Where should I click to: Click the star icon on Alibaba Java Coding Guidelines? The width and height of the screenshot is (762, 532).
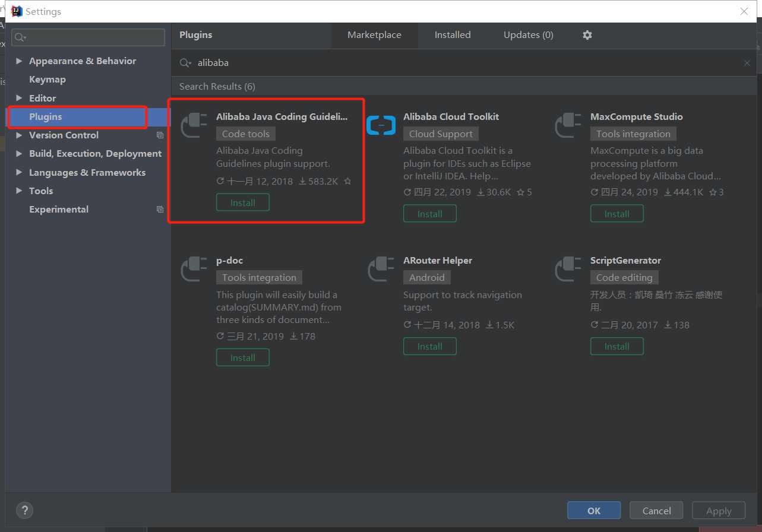pos(347,181)
